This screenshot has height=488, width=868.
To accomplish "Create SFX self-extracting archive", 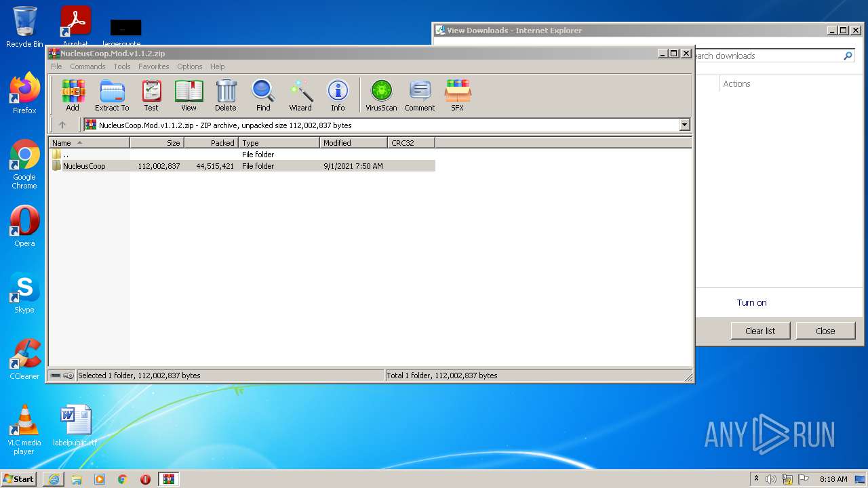I will click(458, 95).
